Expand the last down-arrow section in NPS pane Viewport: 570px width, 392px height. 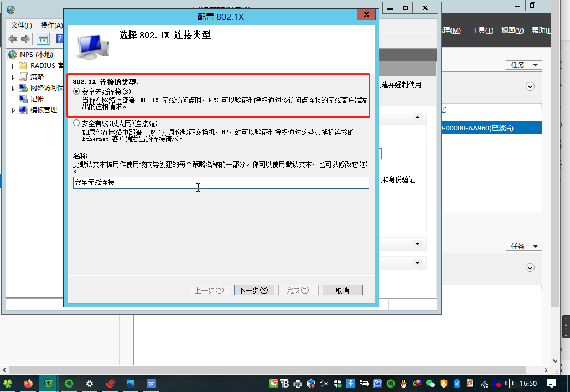pyautogui.click(x=418, y=263)
